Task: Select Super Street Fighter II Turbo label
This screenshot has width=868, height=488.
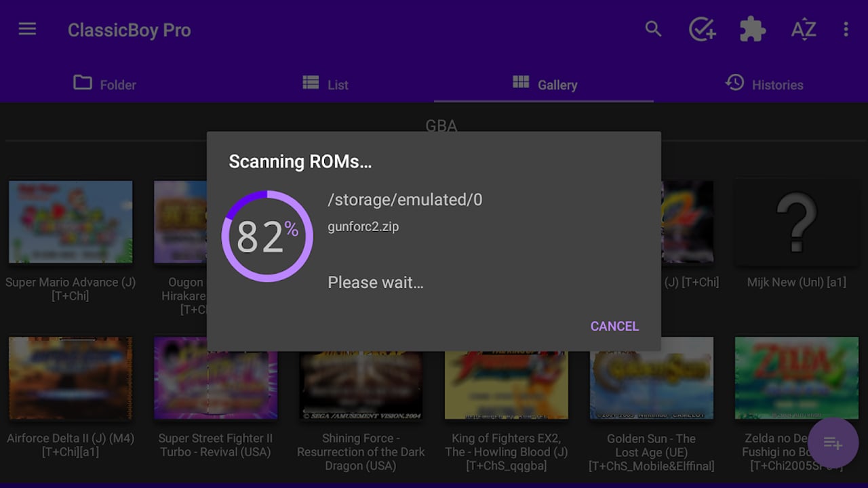Action: click(x=216, y=445)
